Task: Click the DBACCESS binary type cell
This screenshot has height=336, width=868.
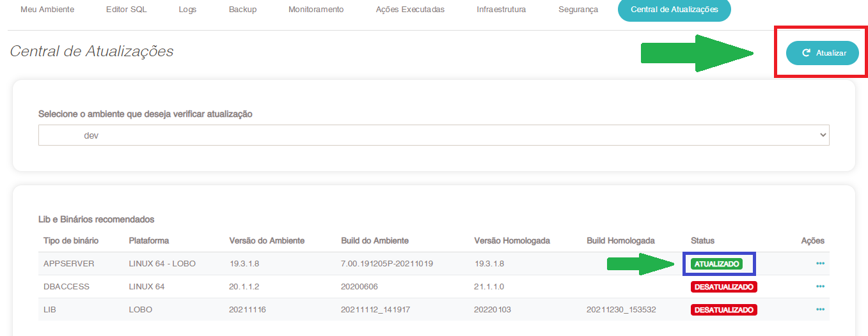Action: [67, 287]
